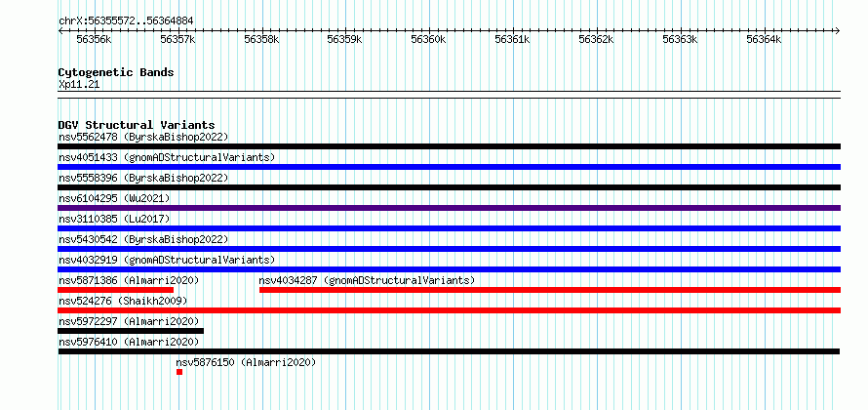Click the short red bar under nsv5871386
The width and height of the screenshot is (868, 410).
116,290
